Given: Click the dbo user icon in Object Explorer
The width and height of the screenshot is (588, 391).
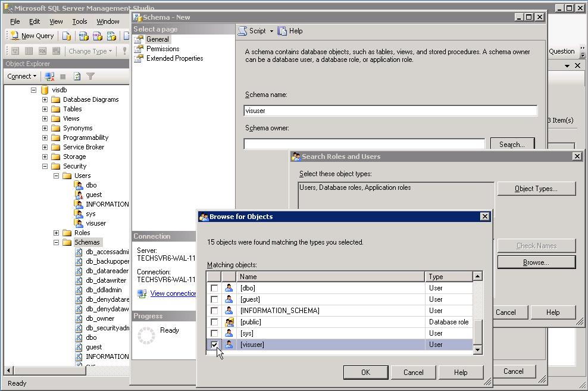Looking at the screenshot, I should click(x=79, y=185).
